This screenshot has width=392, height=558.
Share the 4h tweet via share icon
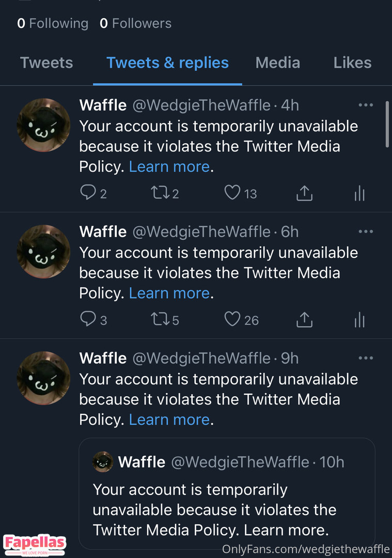(x=305, y=193)
